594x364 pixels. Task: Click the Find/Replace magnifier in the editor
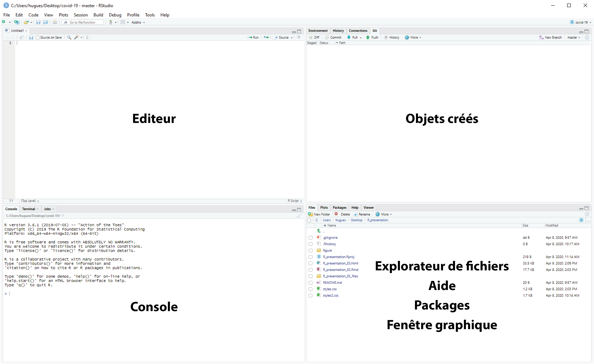69,37
